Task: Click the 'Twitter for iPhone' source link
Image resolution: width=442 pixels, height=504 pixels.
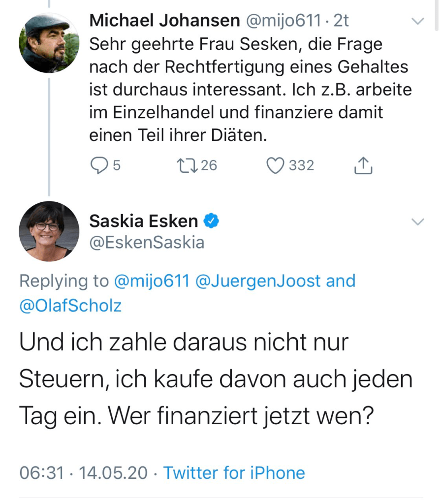Action: (234, 473)
